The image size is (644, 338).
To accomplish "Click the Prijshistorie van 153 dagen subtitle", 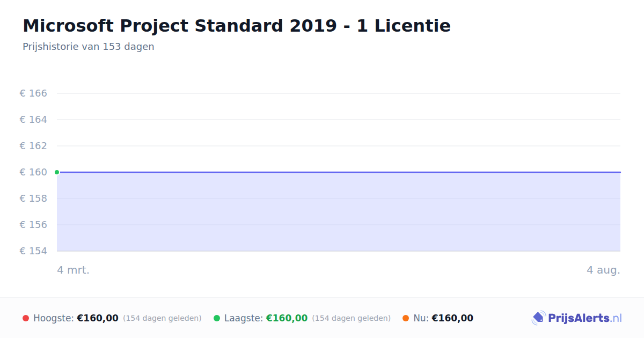I will pyautogui.click(x=89, y=47).
